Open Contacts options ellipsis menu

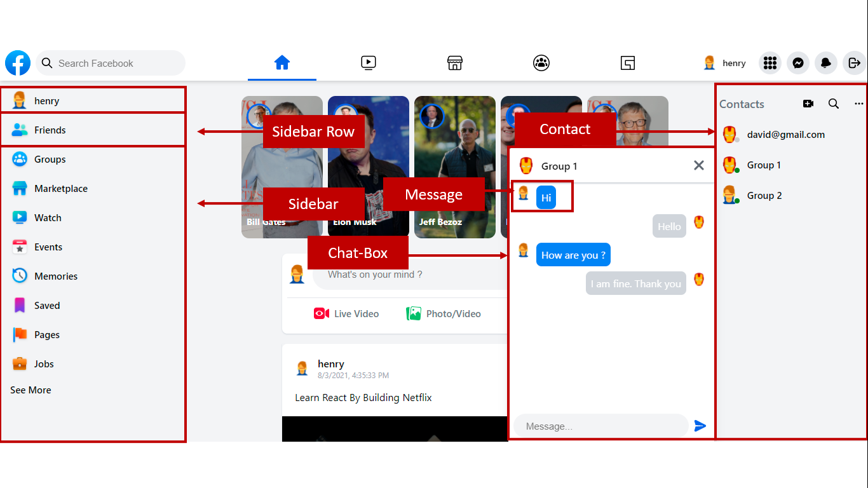[x=859, y=104]
